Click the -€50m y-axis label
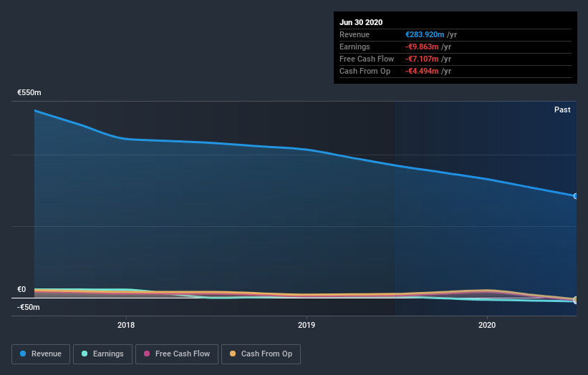588x375 pixels. [x=29, y=307]
